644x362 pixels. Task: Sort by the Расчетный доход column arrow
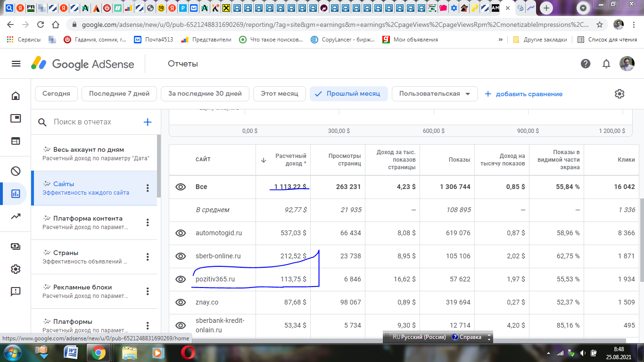click(264, 160)
